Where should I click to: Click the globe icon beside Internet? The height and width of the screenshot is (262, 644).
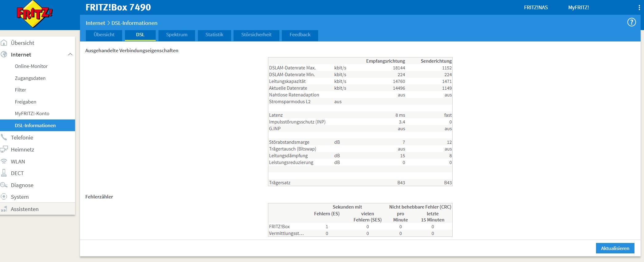pyautogui.click(x=4, y=54)
